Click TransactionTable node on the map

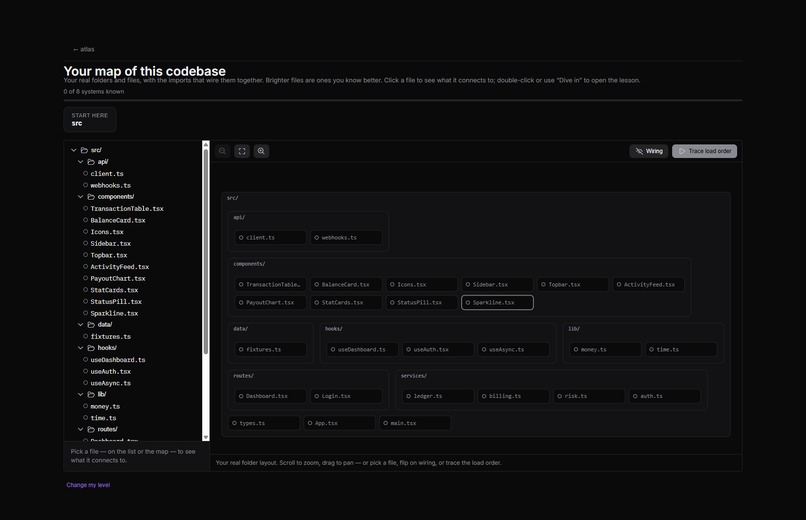[x=270, y=284]
